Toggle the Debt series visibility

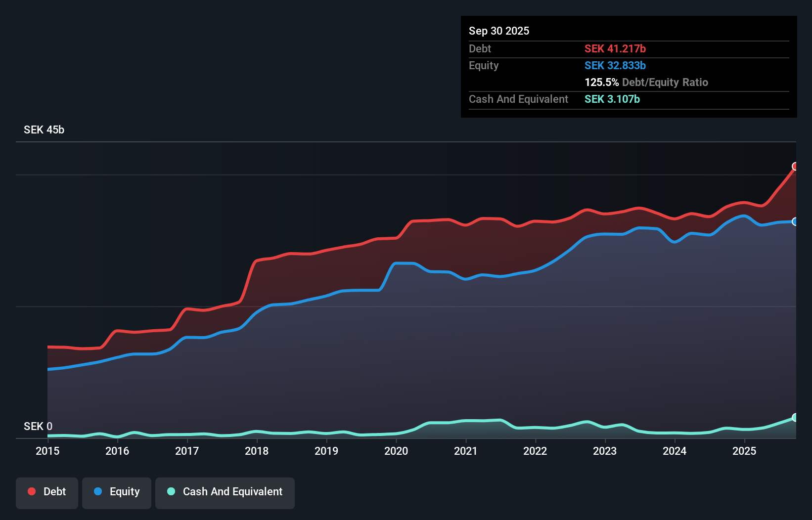47,492
